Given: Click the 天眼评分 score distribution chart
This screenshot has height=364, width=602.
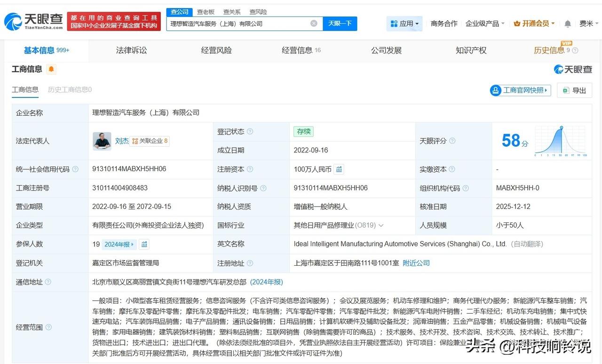Looking at the screenshot, I should (560, 141).
